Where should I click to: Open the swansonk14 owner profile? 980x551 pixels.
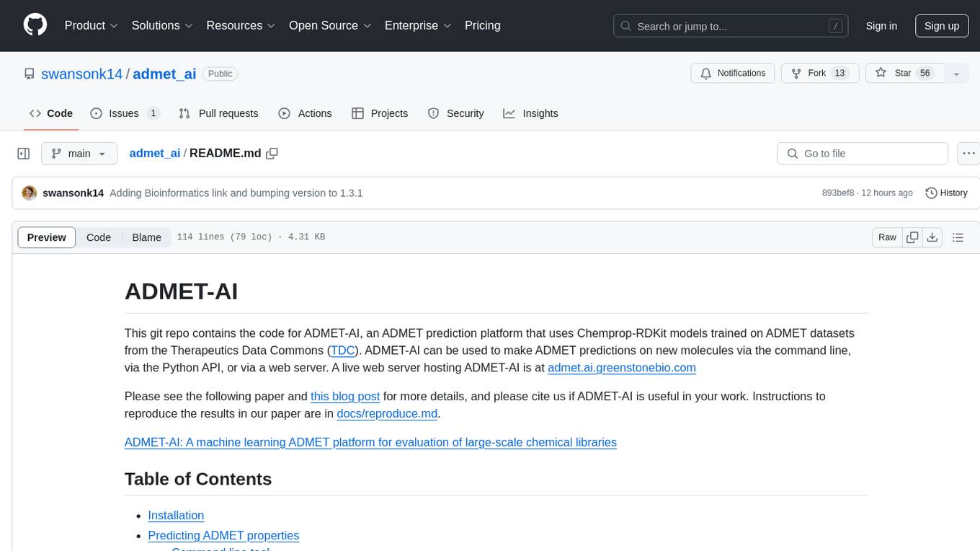click(x=82, y=74)
